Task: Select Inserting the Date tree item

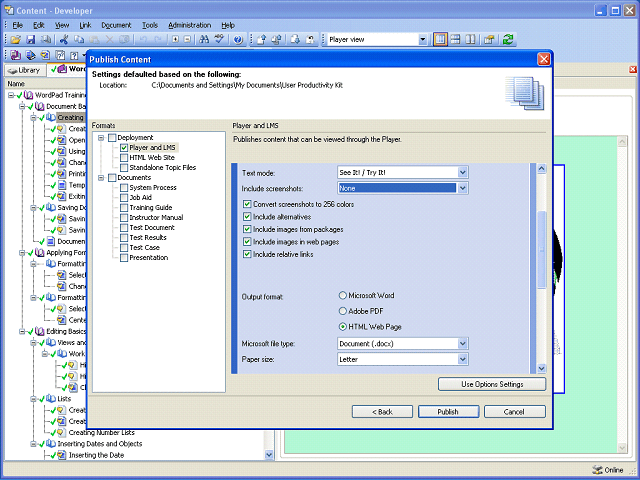Action: [x=96, y=455]
